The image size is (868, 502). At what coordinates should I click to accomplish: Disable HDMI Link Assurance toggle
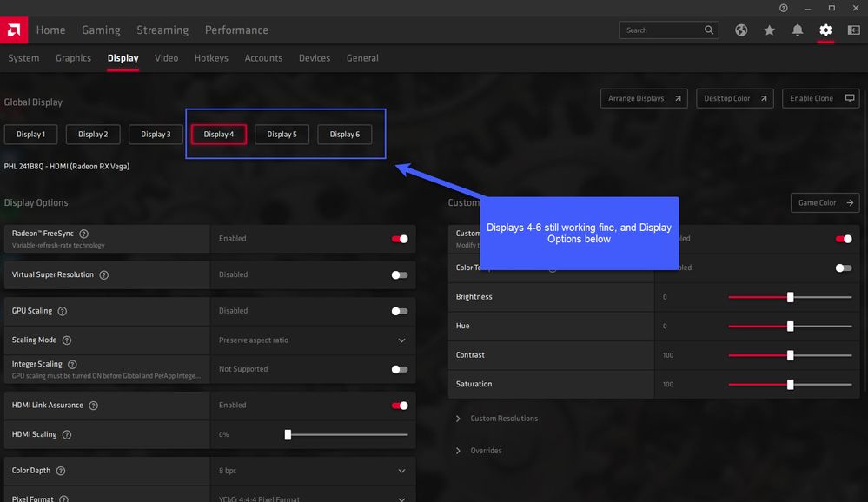click(x=400, y=406)
